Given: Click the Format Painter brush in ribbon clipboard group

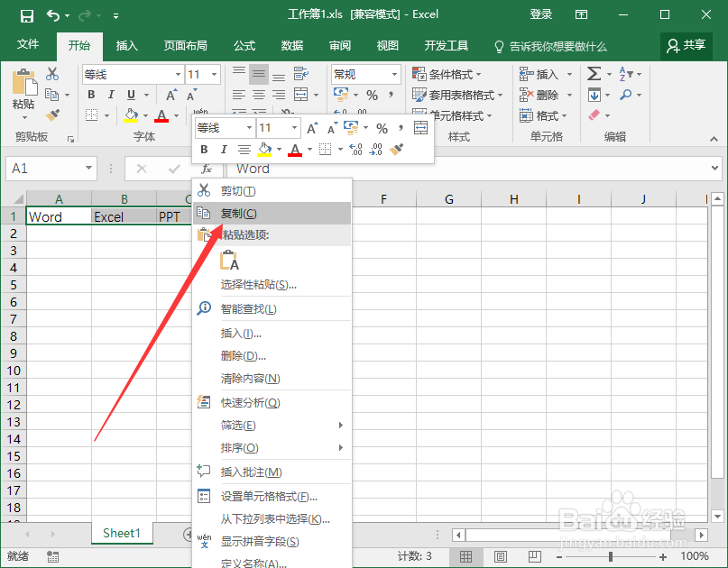Looking at the screenshot, I should click(x=52, y=115).
